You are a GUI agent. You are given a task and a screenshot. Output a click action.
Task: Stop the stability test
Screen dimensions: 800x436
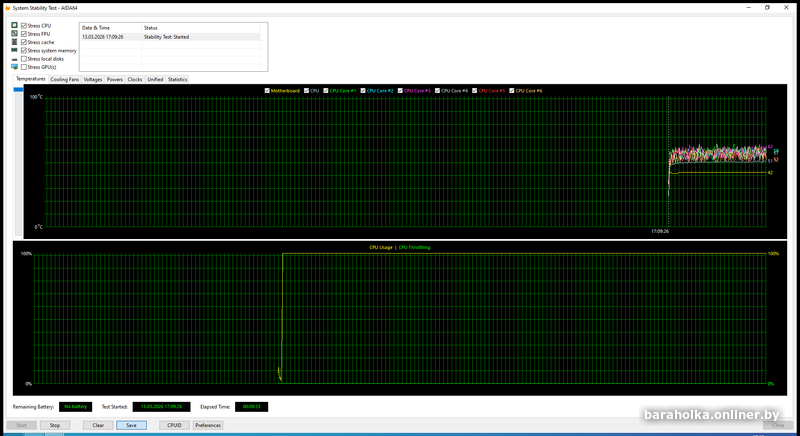pos(55,425)
